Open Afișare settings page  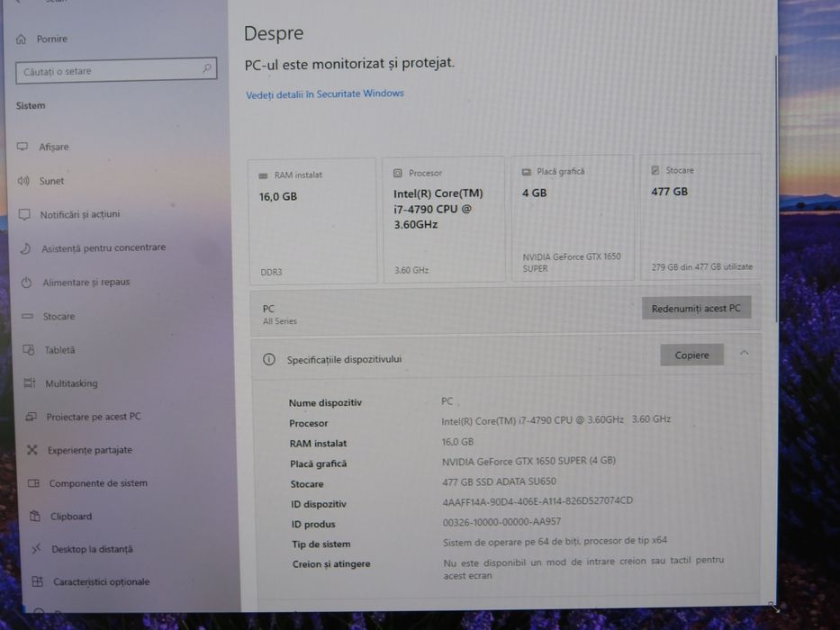pyautogui.click(x=54, y=147)
